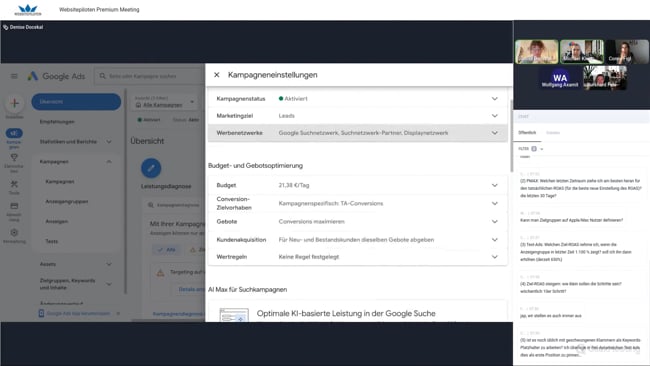Click the third participant video thumbnail
Screen dimensions: 650x366
(627, 52)
